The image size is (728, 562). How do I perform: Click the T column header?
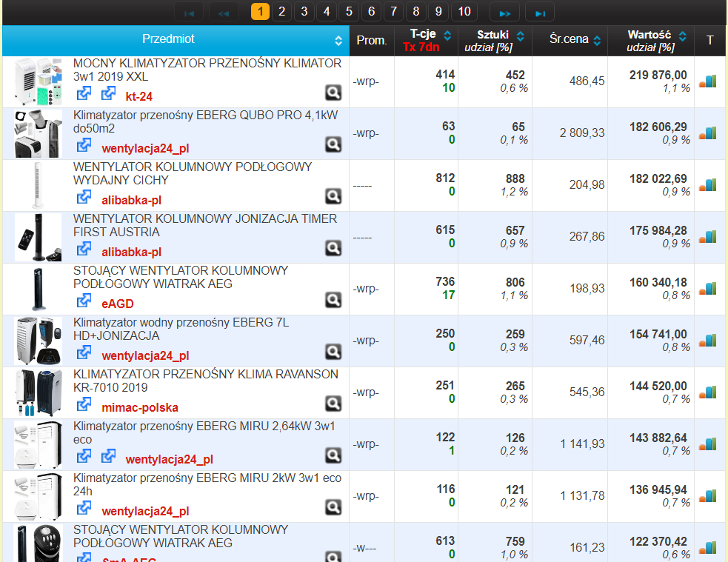point(710,41)
